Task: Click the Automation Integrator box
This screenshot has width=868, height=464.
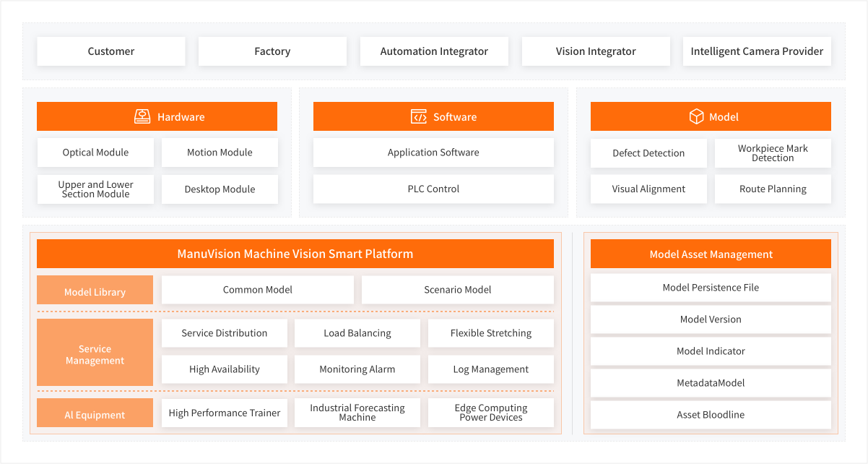Action: tap(434, 51)
